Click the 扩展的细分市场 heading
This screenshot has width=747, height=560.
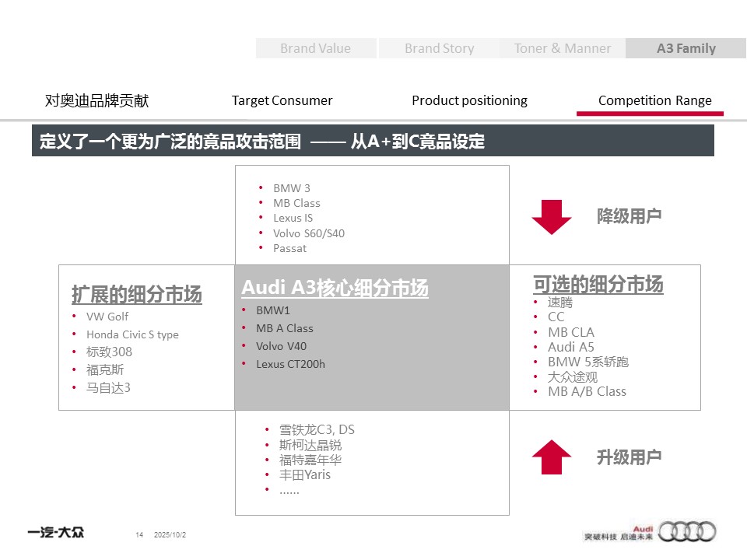click(137, 295)
